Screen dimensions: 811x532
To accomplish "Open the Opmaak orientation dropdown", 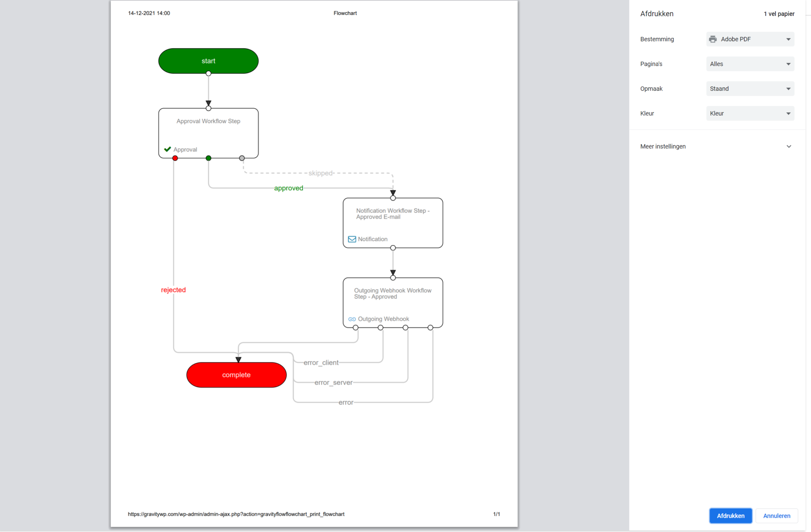I will coord(750,88).
